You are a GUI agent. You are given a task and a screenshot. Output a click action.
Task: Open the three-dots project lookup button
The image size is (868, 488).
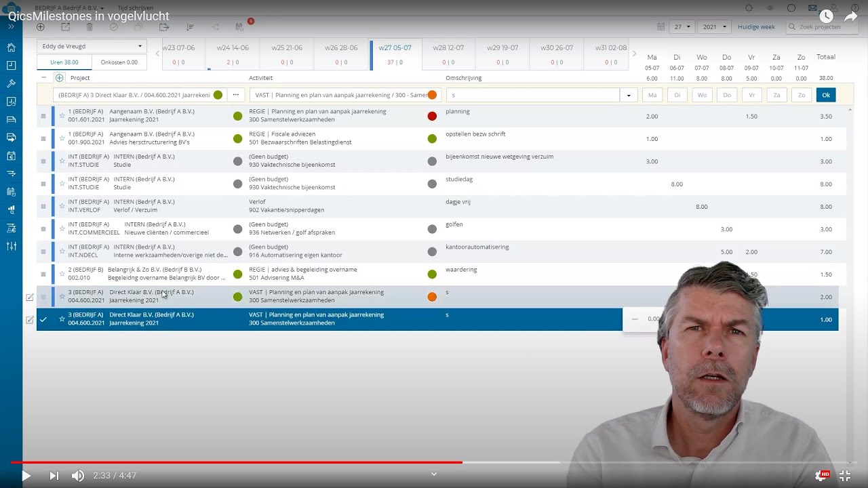point(235,95)
